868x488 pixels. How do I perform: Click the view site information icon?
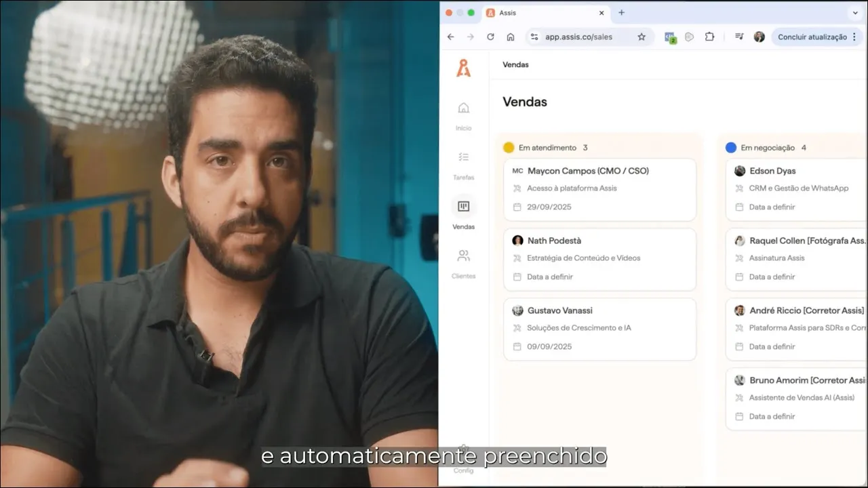[534, 37]
